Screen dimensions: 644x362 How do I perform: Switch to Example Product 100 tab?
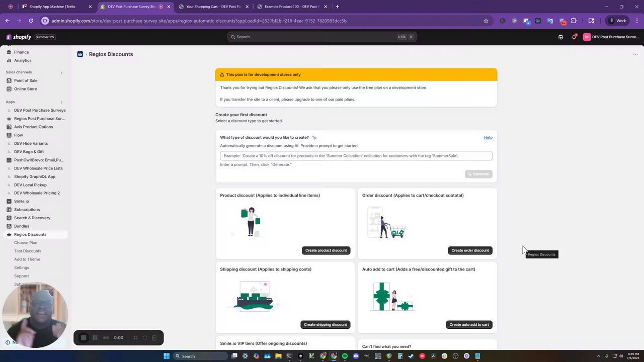pos(292,7)
